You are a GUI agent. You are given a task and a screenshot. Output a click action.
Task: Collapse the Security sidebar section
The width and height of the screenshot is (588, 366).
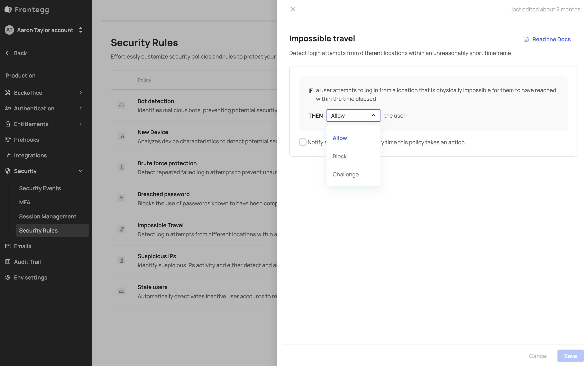coord(81,171)
